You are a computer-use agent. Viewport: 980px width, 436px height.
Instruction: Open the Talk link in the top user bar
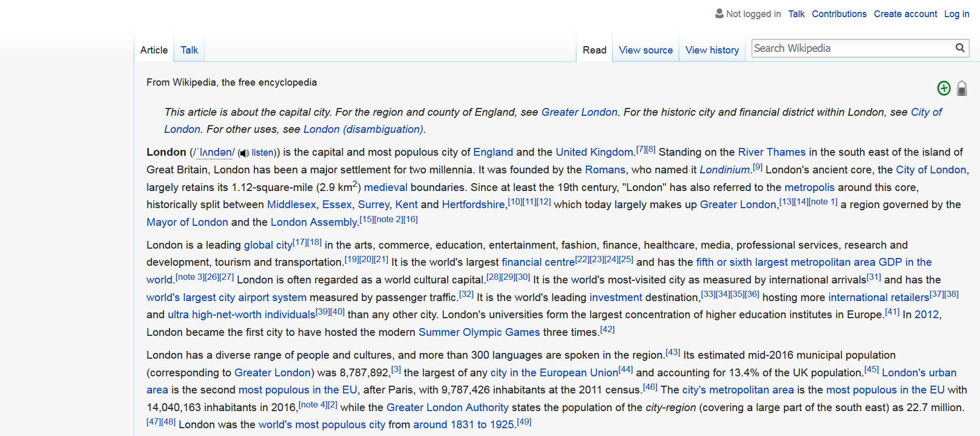[x=796, y=14]
